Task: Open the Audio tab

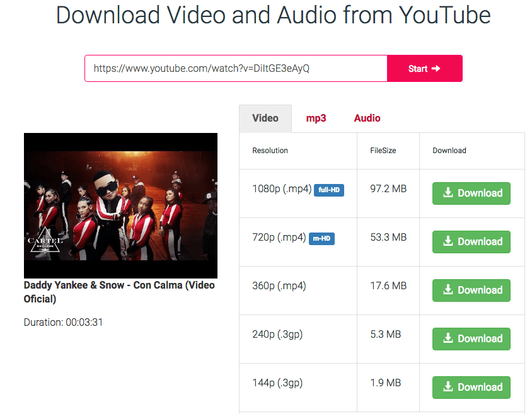Action: pyautogui.click(x=367, y=118)
